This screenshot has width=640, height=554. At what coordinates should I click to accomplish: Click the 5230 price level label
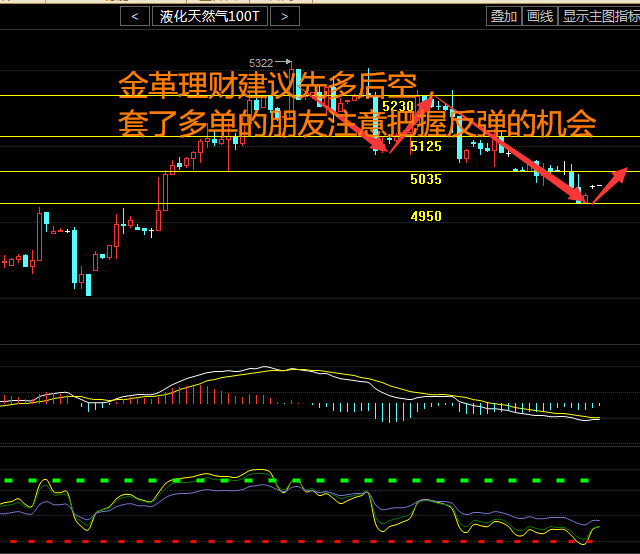[397, 106]
